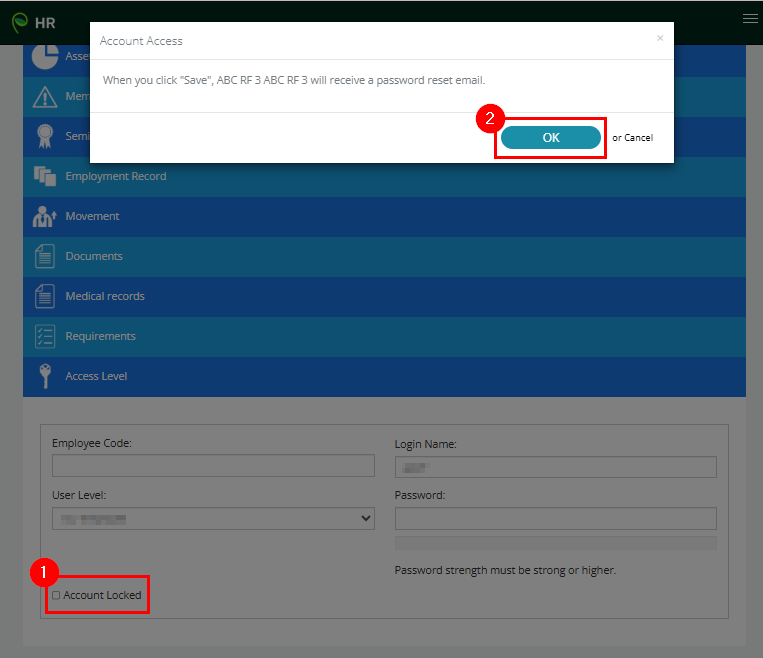Screen dimensions: 763x658
Task: Click the 'User Level:' label
Action: pyautogui.click(x=79, y=495)
